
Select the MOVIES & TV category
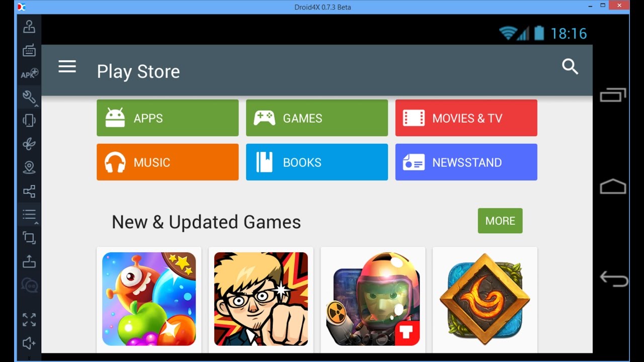pos(466,118)
